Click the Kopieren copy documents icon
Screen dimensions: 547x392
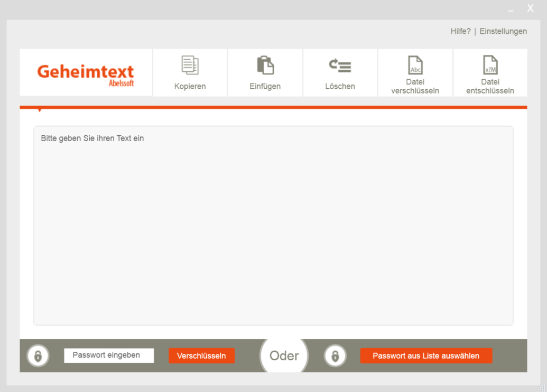(190, 65)
